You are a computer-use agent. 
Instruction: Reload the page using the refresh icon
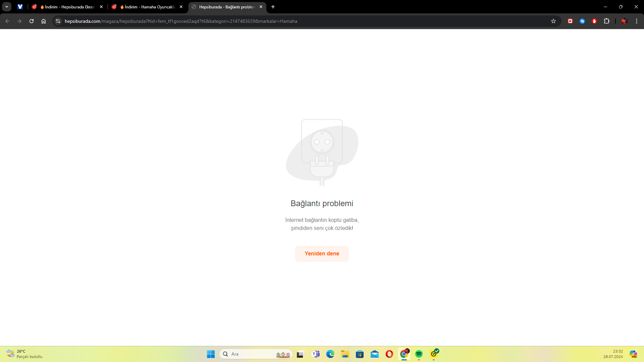point(32,21)
